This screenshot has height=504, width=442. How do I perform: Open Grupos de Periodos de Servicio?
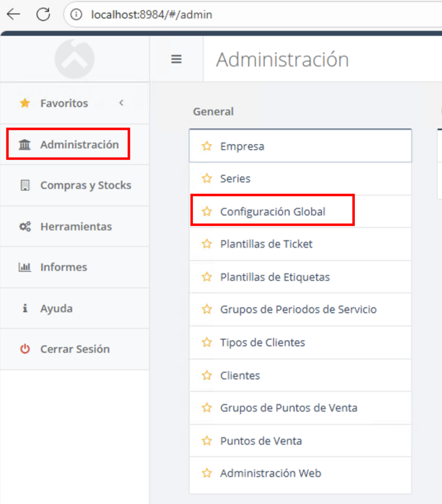click(298, 310)
